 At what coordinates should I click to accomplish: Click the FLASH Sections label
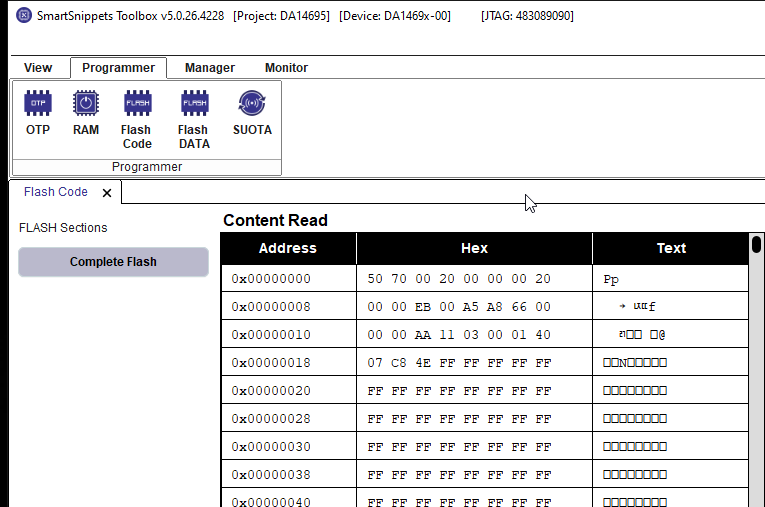(63, 228)
